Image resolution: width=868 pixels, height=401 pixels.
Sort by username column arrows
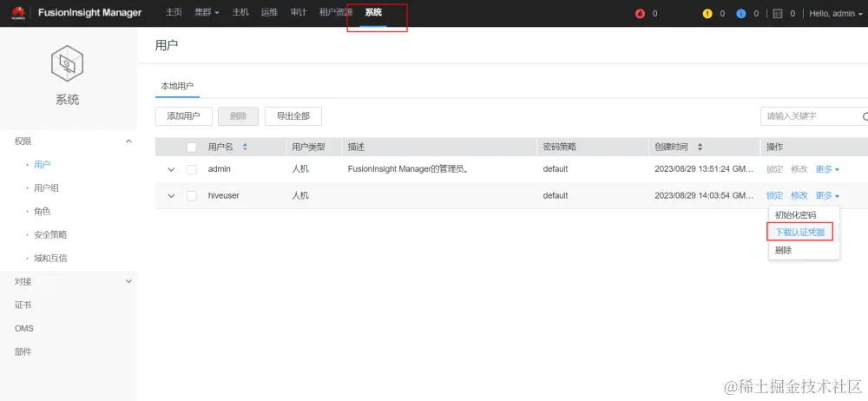(x=245, y=148)
